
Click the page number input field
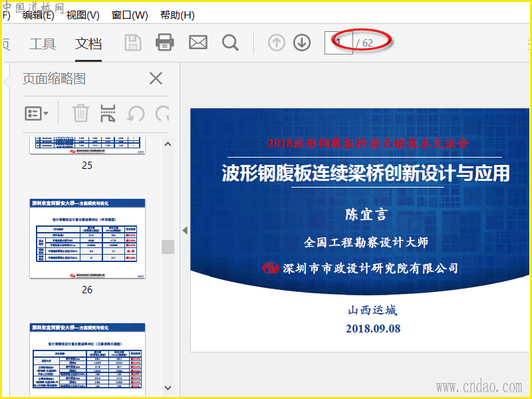click(x=338, y=43)
